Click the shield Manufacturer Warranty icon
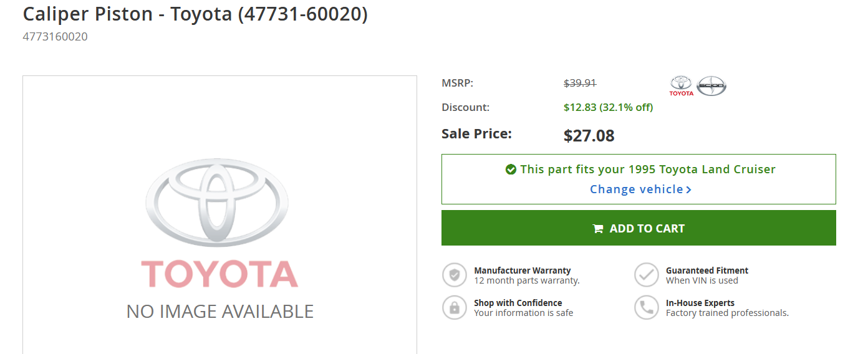This screenshot has height=354, width=868. 455,275
